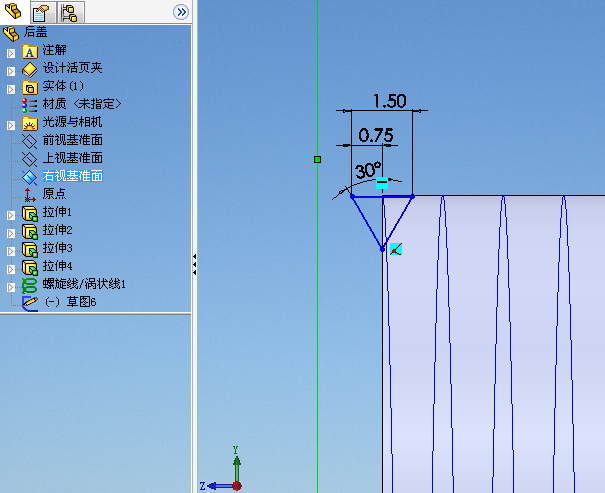Expand the 设计活页夹 node
605x493 pixels.
pos(11,71)
